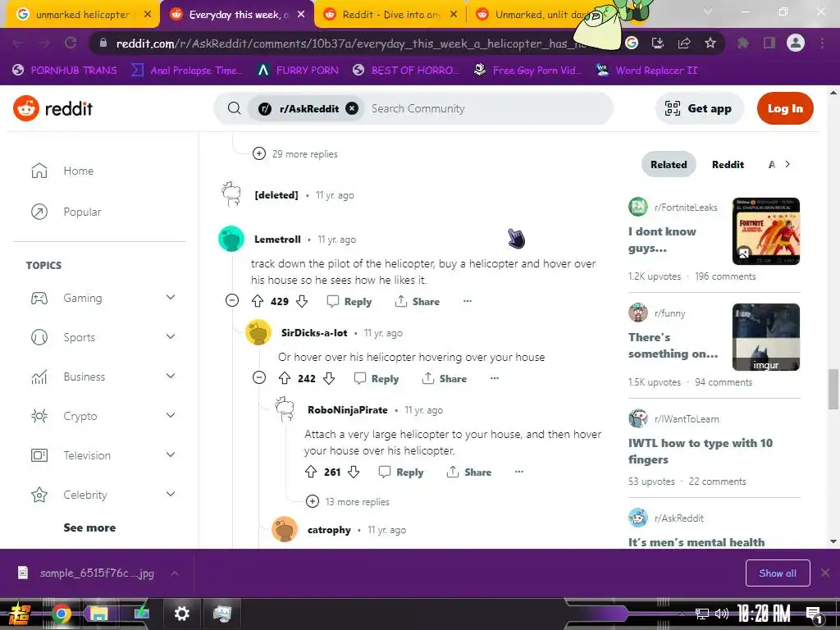Viewport: 840px width, 630px height.
Task: Open the browser extensions puzzle icon
Action: [x=743, y=43]
